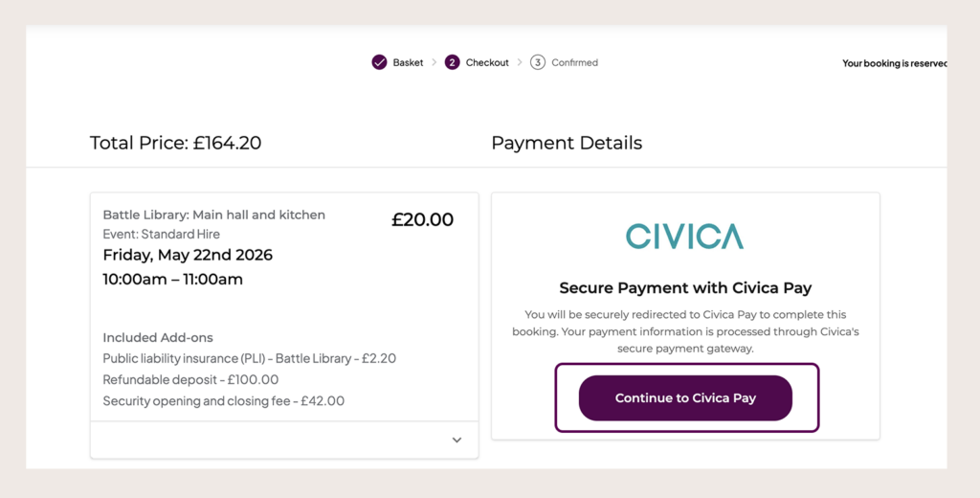Click the £20.00 hire price

tap(422, 219)
